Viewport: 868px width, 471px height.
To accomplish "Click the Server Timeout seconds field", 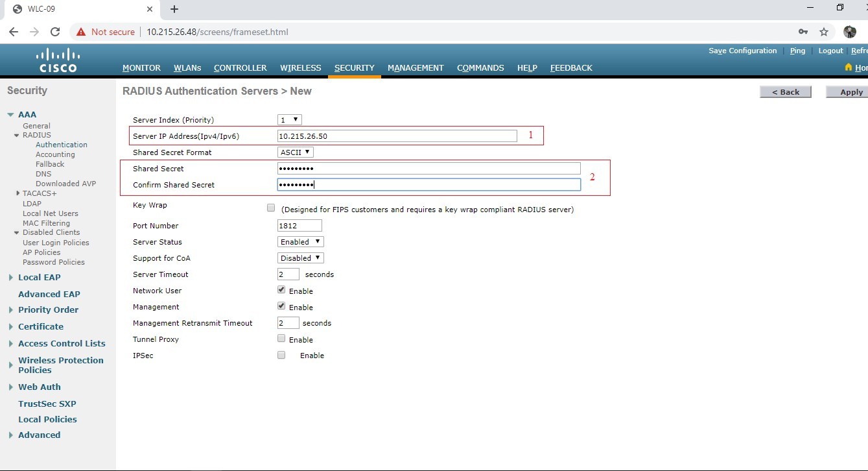I will click(288, 274).
